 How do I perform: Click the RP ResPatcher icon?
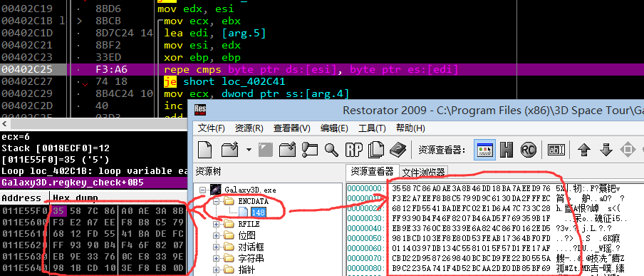(x=353, y=150)
